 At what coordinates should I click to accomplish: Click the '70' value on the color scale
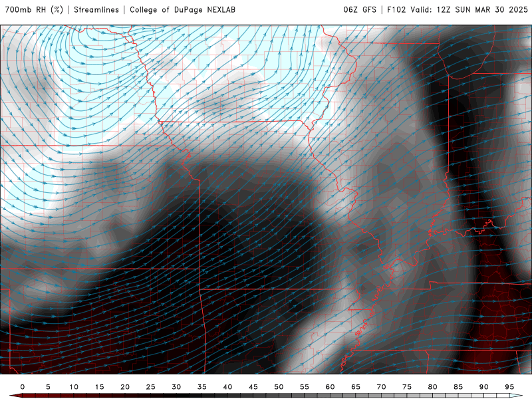coord(381,387)
